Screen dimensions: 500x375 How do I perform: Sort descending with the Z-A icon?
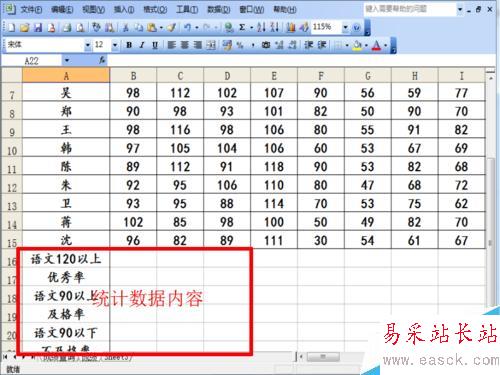[274, 27]
